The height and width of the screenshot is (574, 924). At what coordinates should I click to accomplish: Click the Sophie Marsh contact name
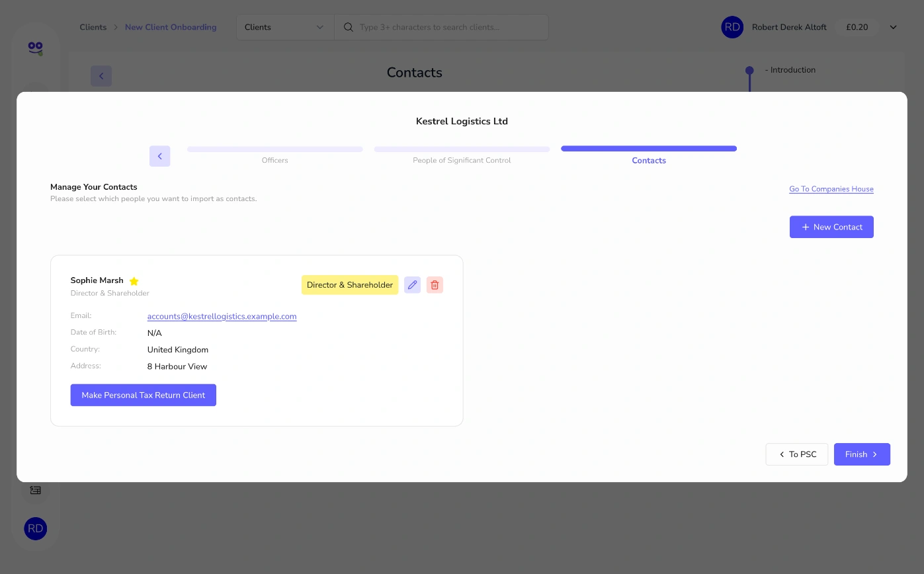point(97,280)
